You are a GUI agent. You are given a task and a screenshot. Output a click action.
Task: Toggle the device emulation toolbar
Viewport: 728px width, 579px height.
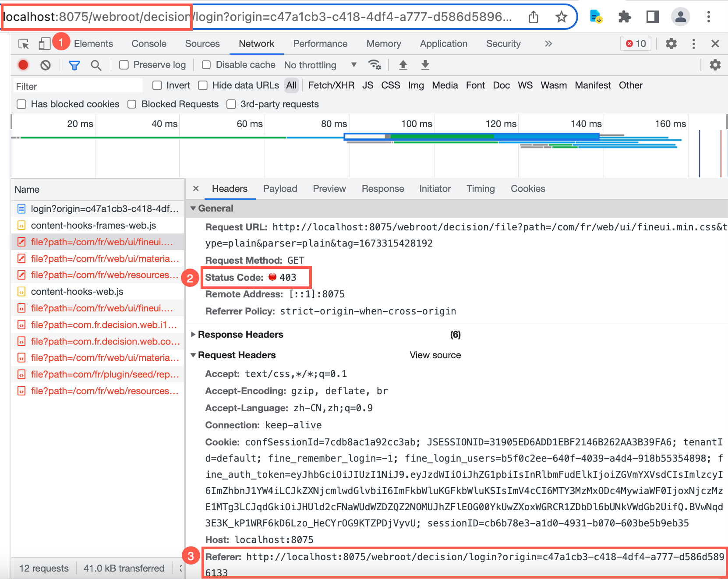tap(44, 43)
